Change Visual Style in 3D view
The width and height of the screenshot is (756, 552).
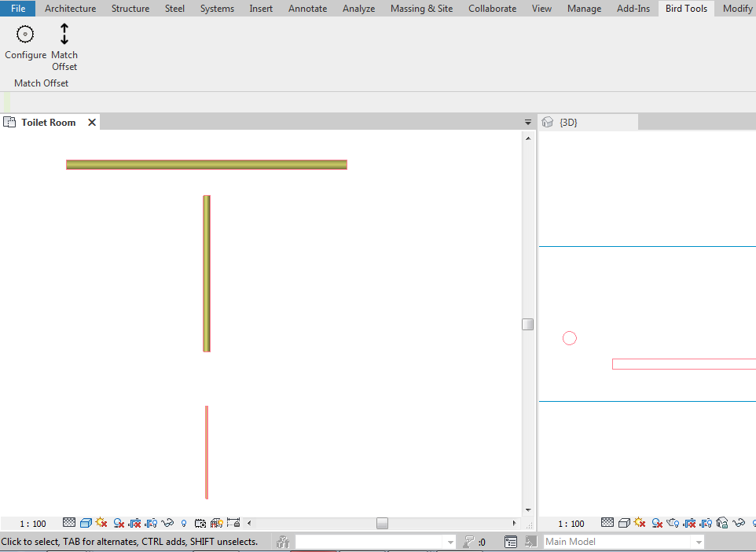point(624,523)
